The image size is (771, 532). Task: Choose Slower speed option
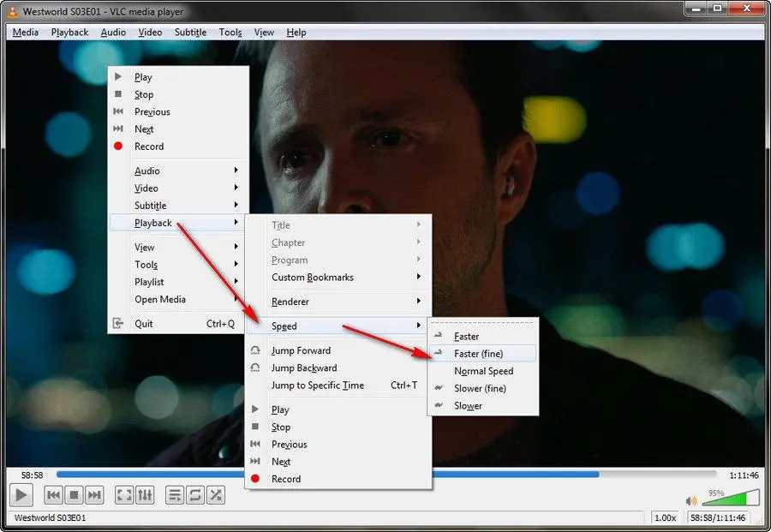point(483,405)
